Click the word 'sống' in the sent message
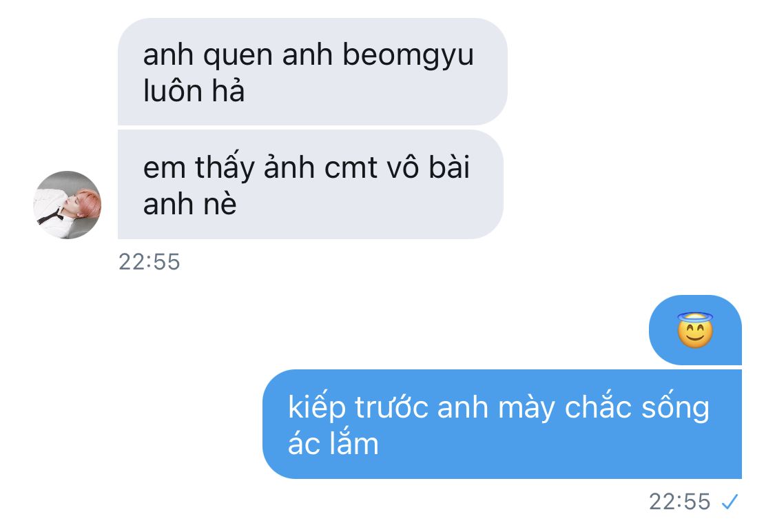775x532 pixels. pos(675,409)
